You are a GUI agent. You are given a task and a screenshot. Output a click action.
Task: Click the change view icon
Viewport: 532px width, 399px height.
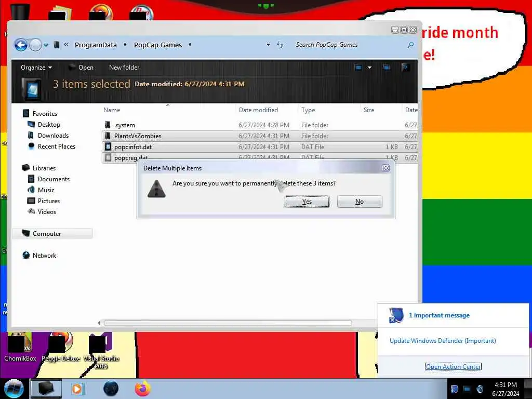coord(358,68)
